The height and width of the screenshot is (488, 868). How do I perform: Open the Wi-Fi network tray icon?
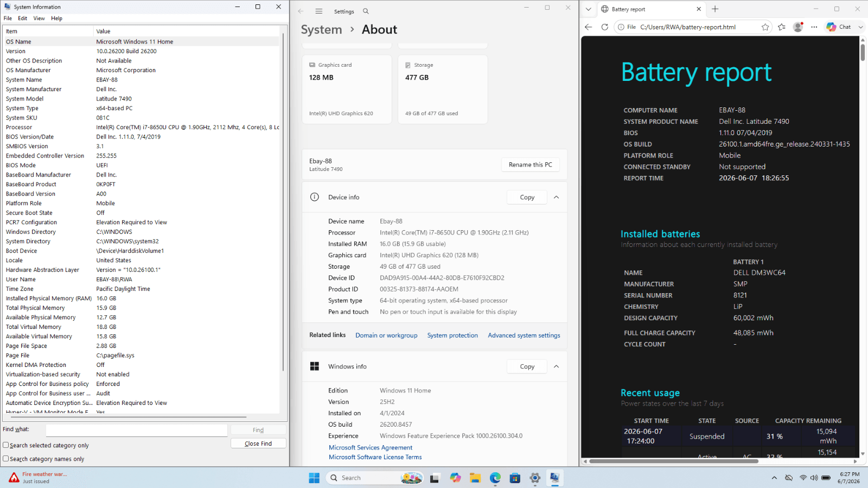[x=803, y=478]
